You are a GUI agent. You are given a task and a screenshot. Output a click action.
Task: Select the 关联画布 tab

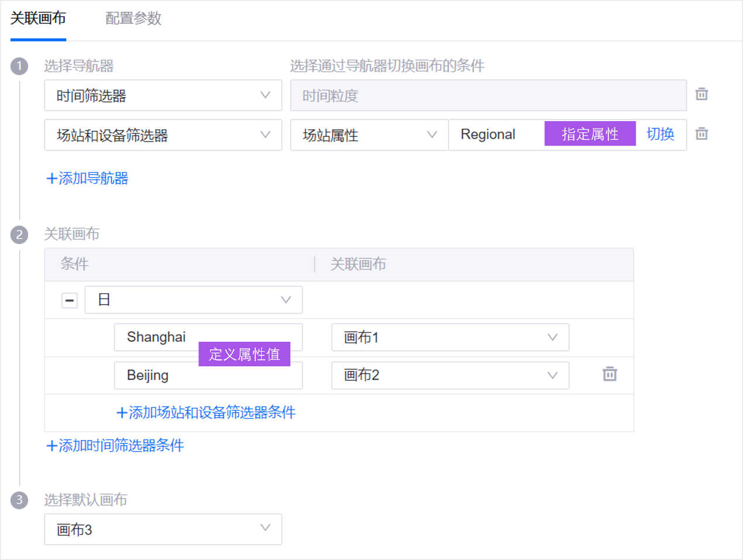(x=38, y=19)
